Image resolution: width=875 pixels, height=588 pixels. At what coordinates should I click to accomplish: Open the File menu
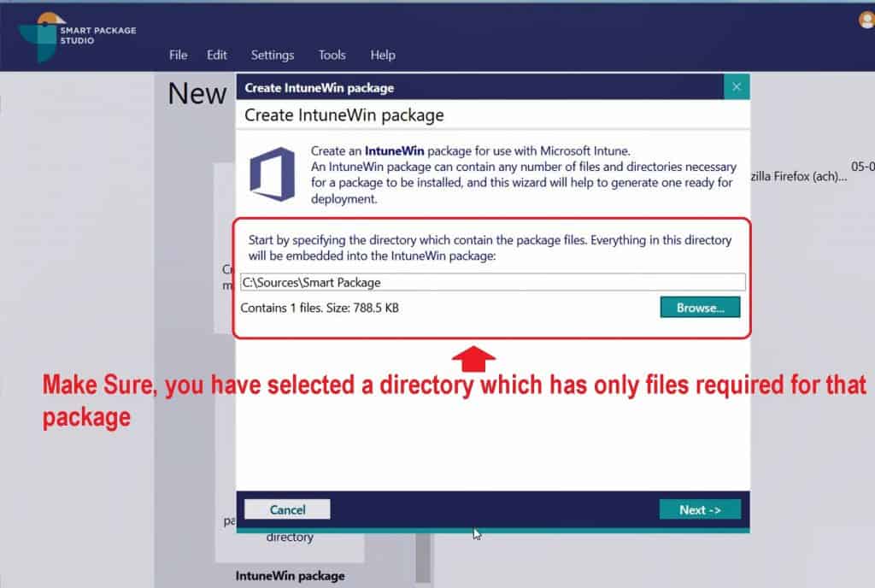[178, 56]
